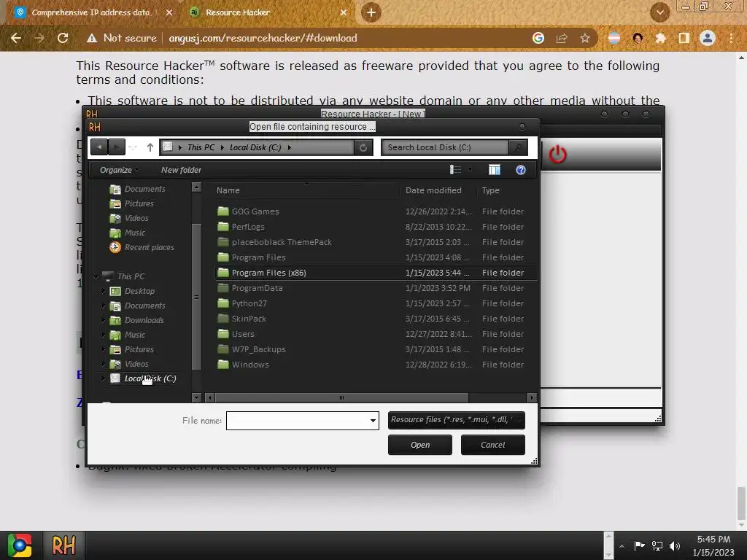This screenshot has height=560, width=747.
Task: Open volume control in system tray
Action: tap(674, 545)
